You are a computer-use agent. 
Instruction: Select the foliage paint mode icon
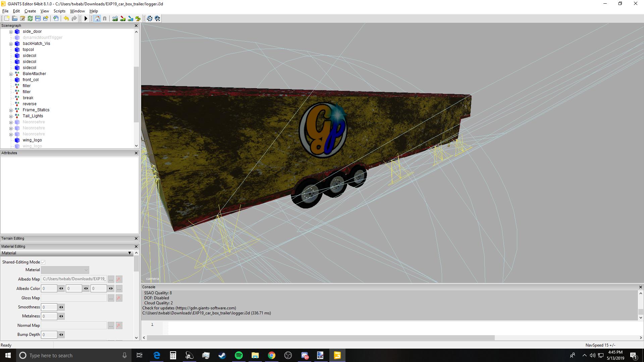138,18
